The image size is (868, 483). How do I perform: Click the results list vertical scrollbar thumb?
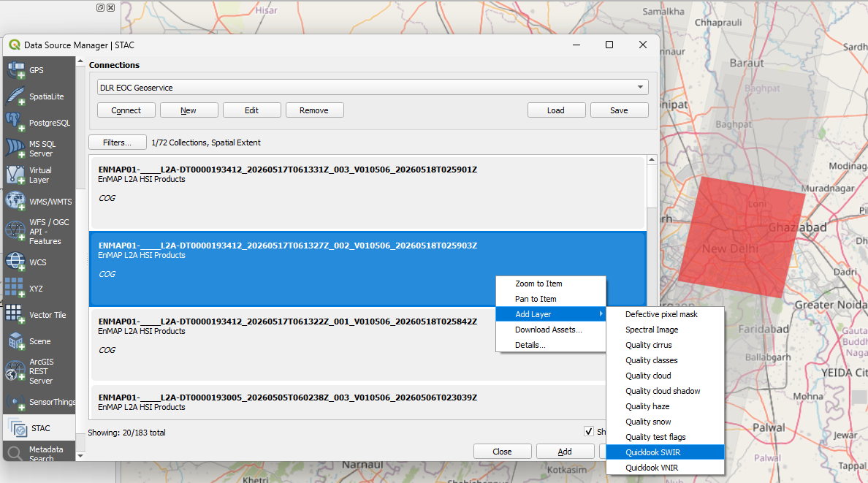[652, 186]
